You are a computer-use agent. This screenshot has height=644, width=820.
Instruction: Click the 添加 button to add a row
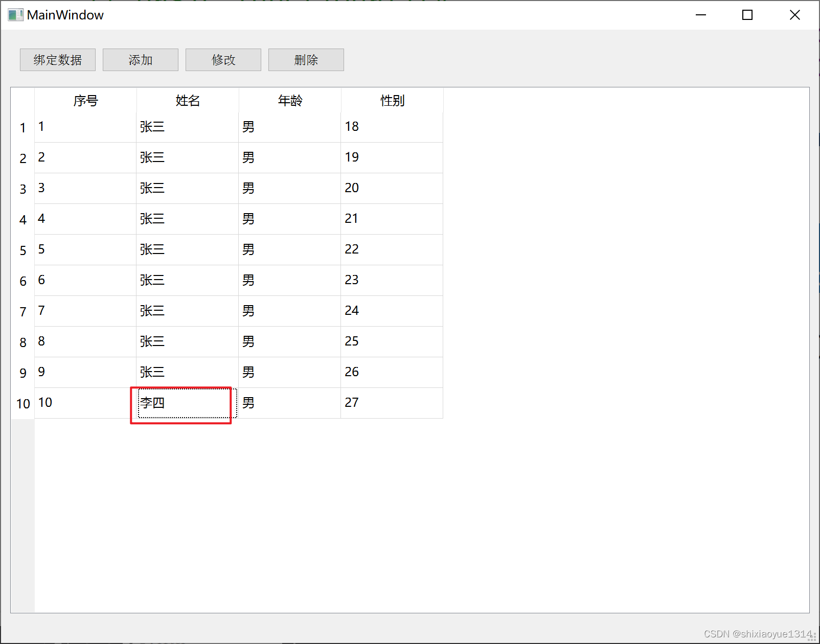click(140, 60)
